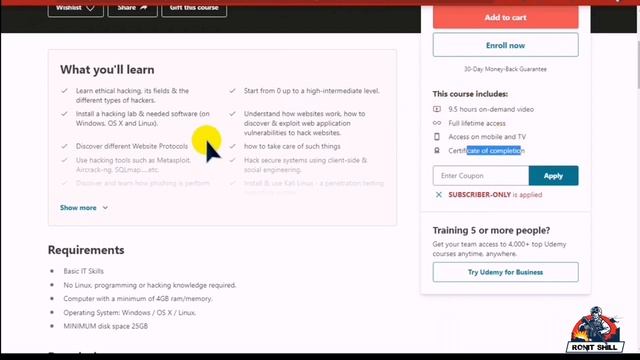Click the certificate ribbon icon
Screen dimensions: 640x360
click(437, 151)
